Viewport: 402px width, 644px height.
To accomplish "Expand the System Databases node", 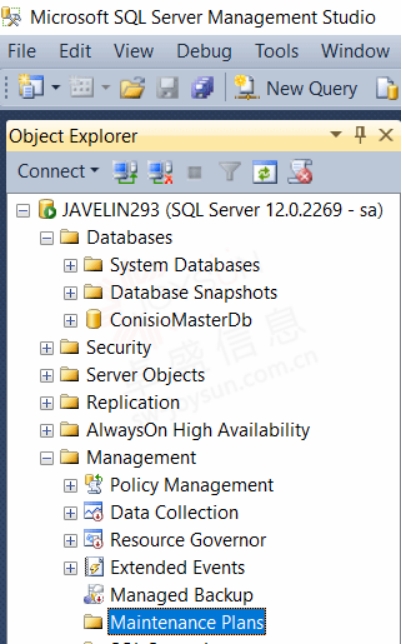I will point(70,266).
